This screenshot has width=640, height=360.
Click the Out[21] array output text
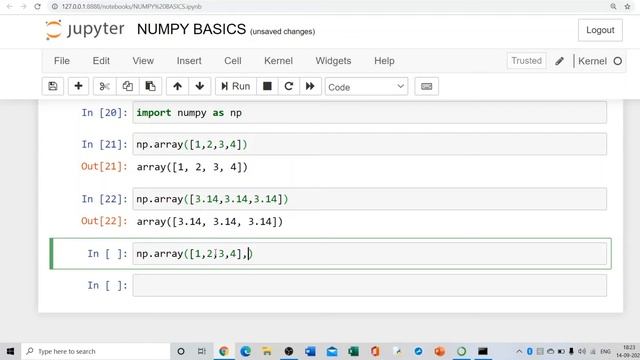(192, 167)
